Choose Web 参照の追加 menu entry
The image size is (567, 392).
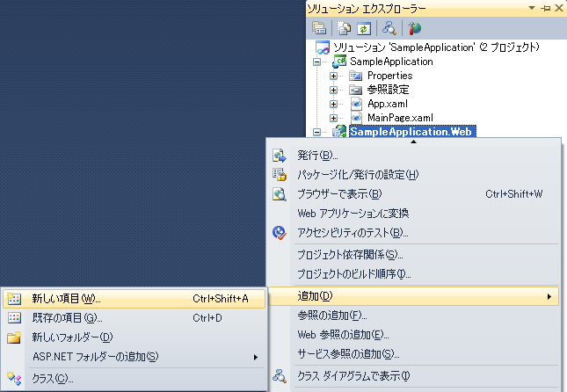click(x=414, y=335)
